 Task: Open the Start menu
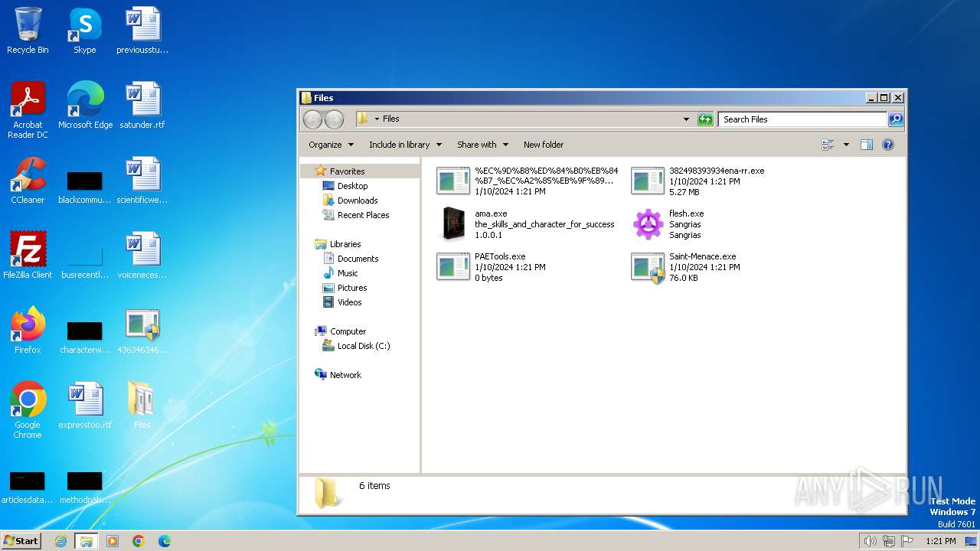pyautogui.click(x=21, y=541)
